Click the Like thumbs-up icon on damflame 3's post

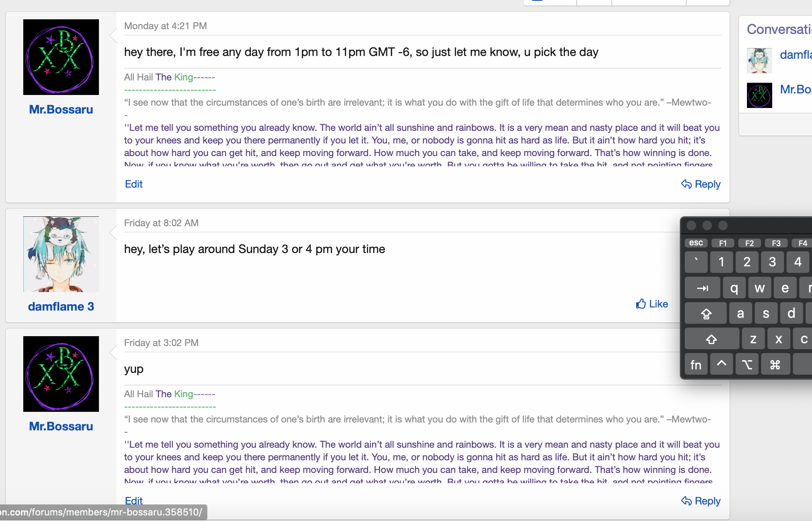[x=641, y=303]
